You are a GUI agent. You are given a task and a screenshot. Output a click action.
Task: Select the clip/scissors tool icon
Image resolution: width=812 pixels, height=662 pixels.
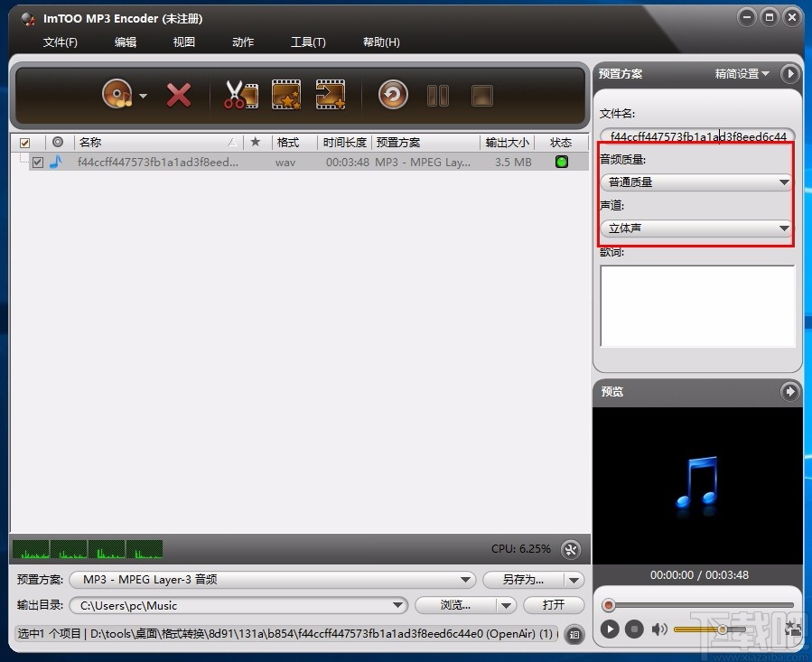[x=240, y=94]
